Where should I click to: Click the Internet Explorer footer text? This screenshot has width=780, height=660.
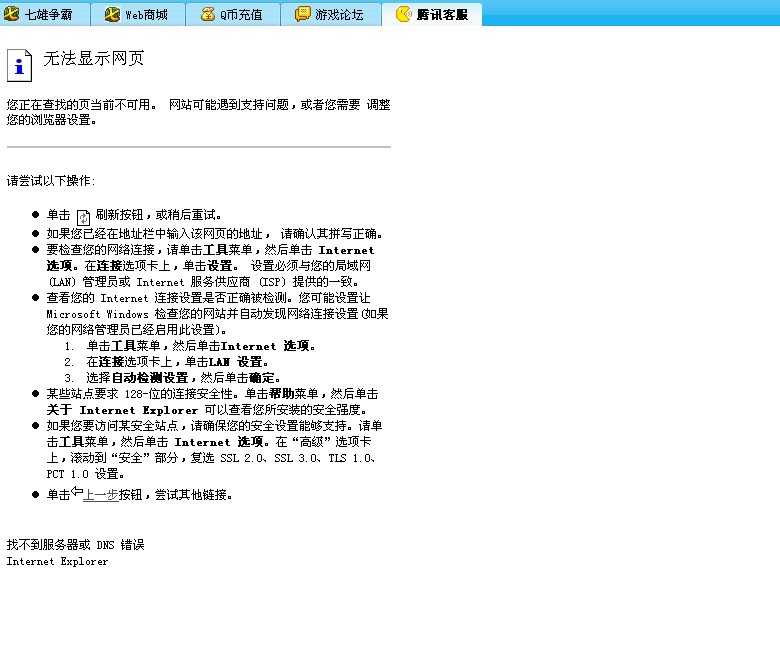coord(57,561)
